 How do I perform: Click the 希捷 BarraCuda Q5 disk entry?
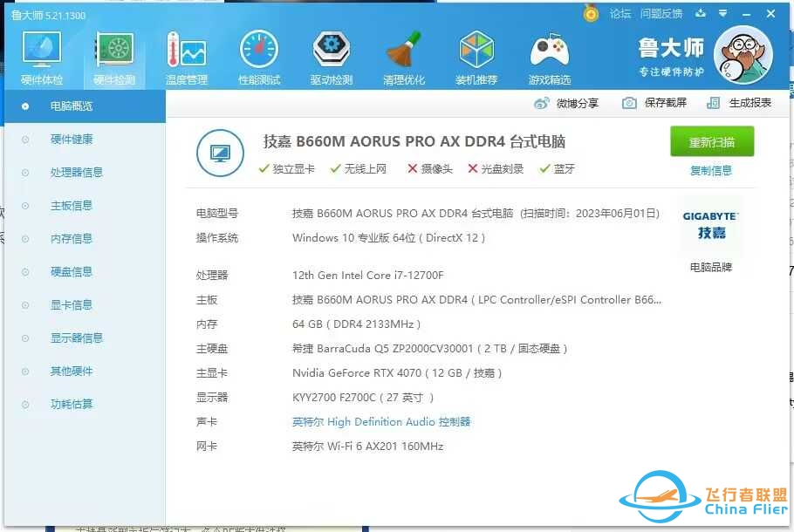429,349
